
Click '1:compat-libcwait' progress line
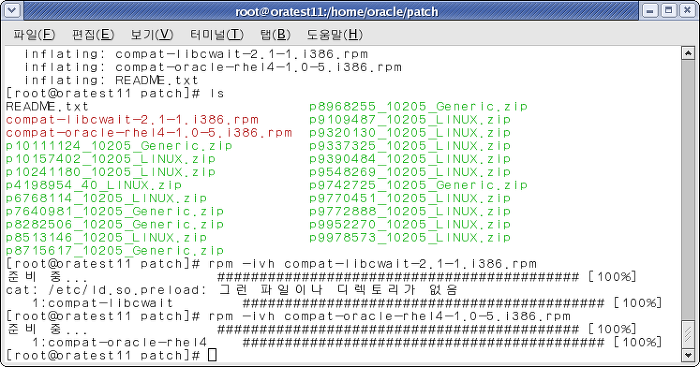347,303
